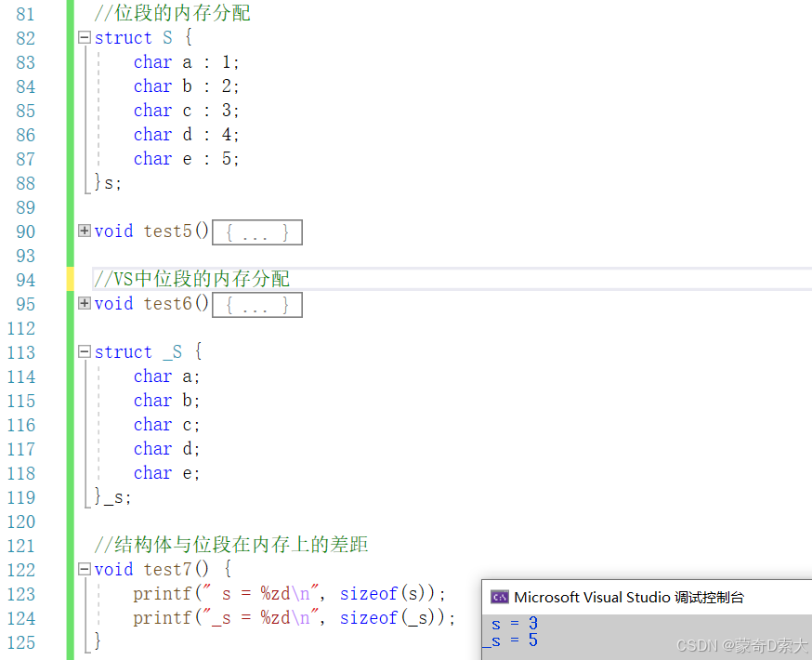Place the cursor on the 'char e : 5;' line
Image resolution: width=812 pixels, height=660 pixels.
(x=186, y=159)
